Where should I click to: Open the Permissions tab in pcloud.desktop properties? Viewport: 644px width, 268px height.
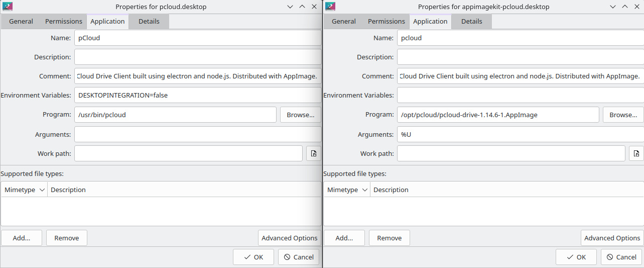[64, 21]
